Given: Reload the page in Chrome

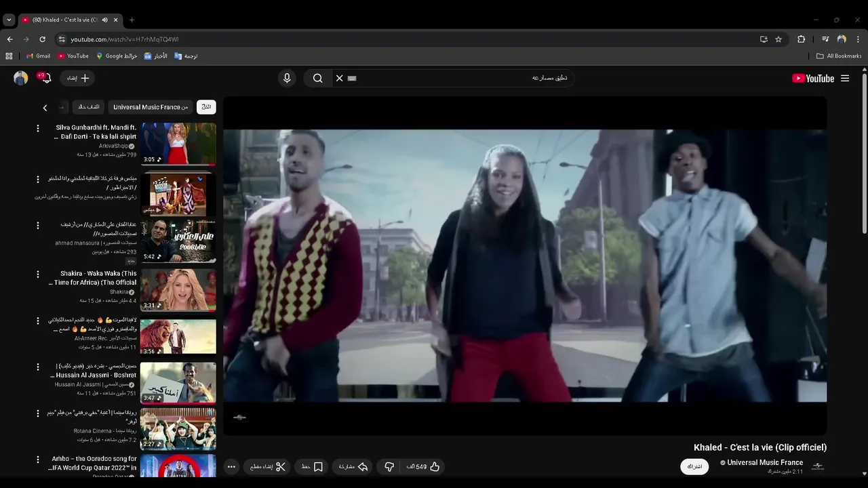Looking at the screenshot, I should (x=42, y=39).
